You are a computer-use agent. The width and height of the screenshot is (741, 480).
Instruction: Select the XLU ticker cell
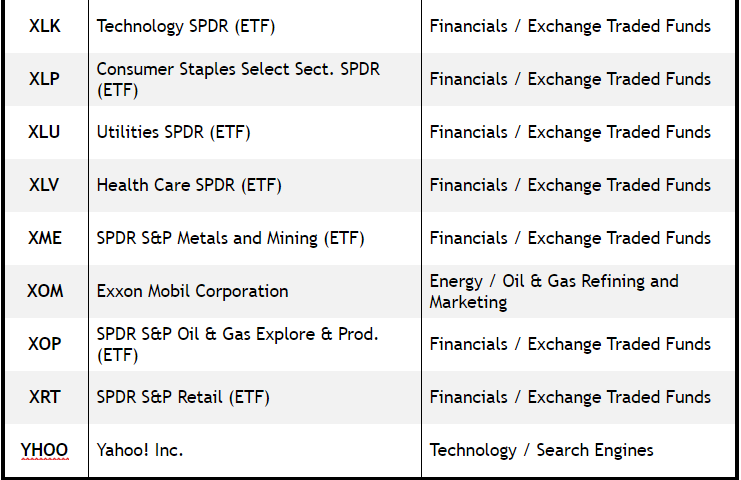tap(46, 132)
